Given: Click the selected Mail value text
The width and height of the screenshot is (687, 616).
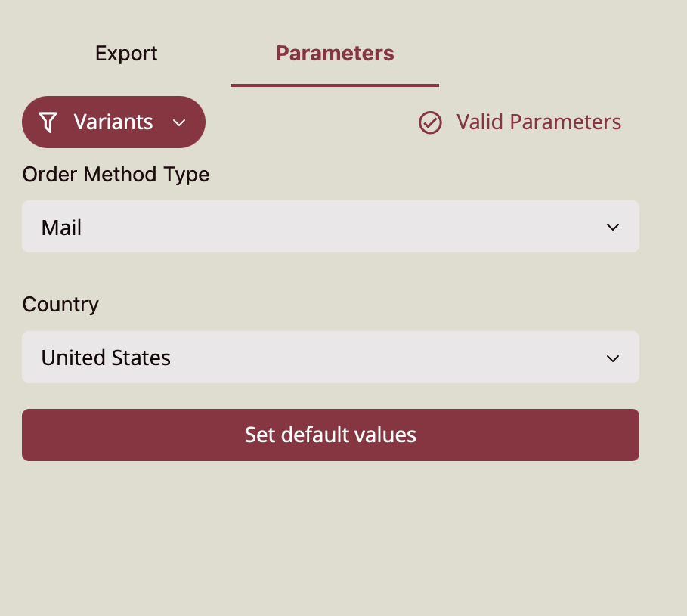Looking at the screenshot, I should pyautogui.click(x=61, y=228).
